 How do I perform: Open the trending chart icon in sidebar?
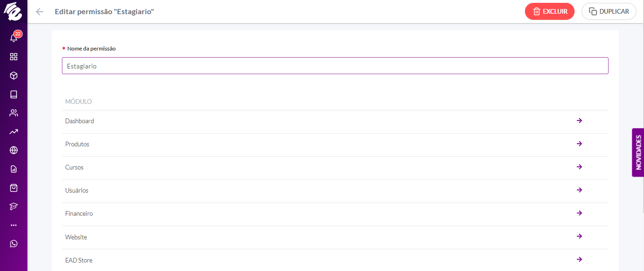pyautogui.click(x=14, y=132)
